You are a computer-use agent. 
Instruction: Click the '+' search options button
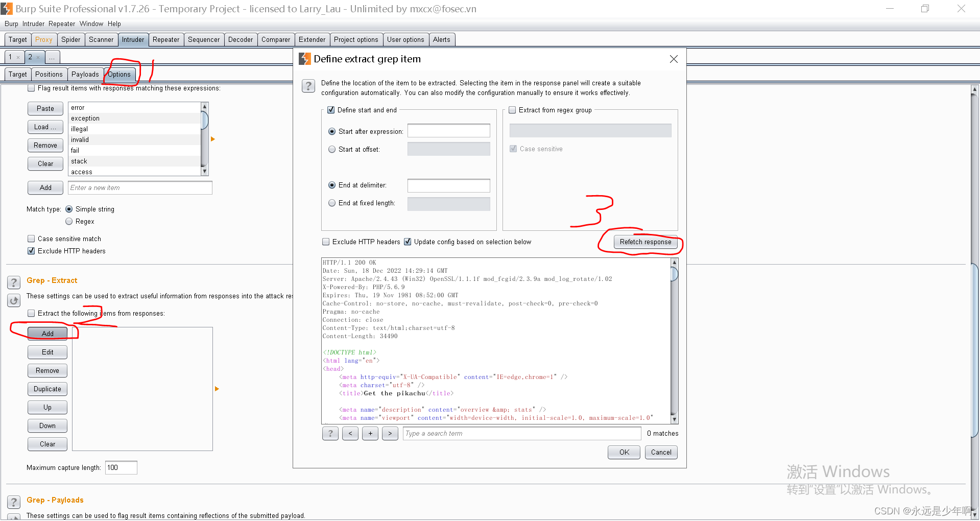[370, 433]
